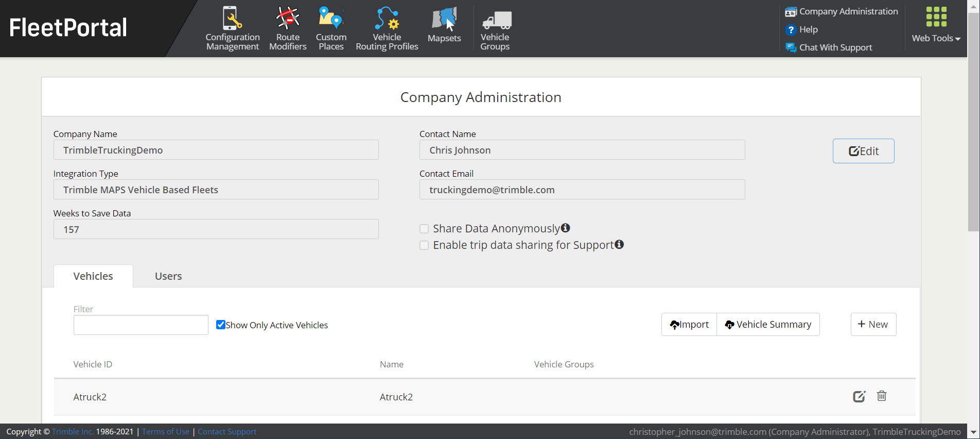Sort by Vehicle ID column header

click(x=93, y=364)
